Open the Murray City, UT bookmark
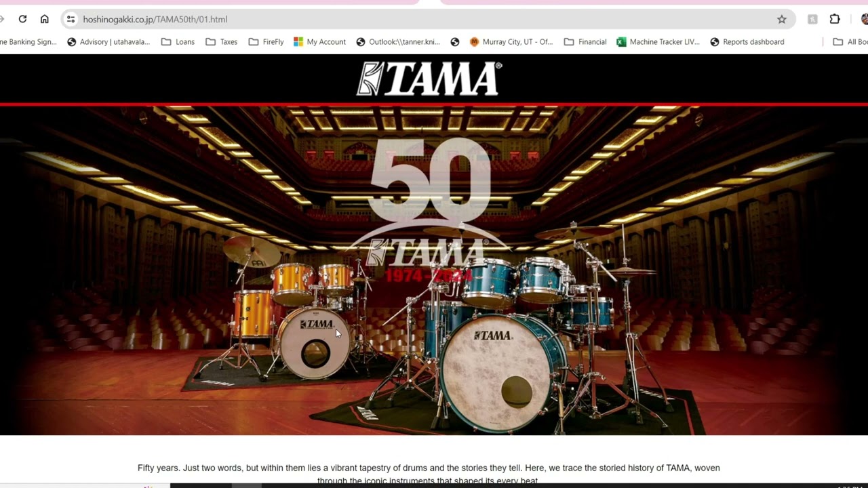 tap(511, 42)
